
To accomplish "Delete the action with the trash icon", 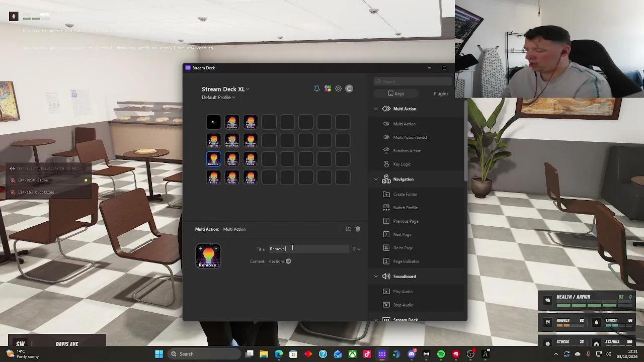I will [358, 229].
